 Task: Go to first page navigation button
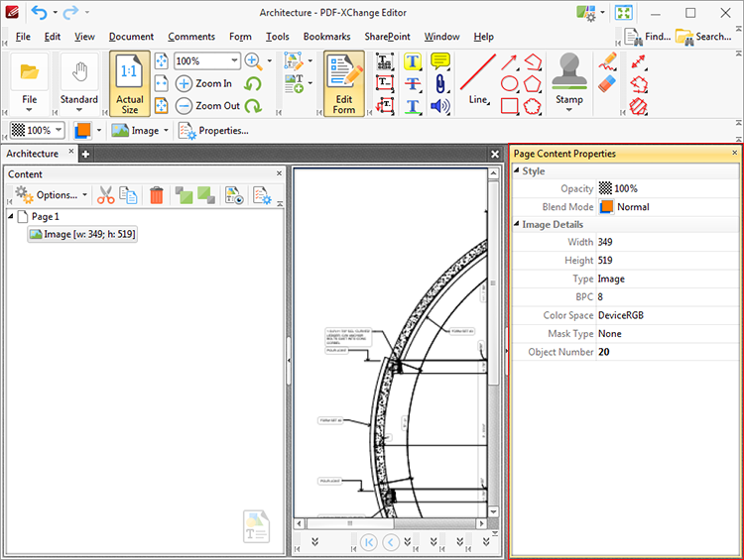point(369,542)
